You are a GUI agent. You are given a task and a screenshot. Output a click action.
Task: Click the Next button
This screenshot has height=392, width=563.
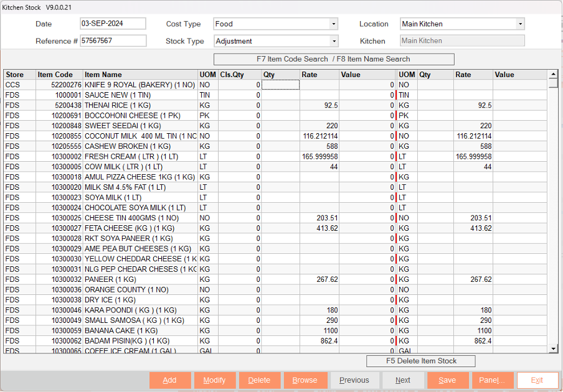[403, 380]
